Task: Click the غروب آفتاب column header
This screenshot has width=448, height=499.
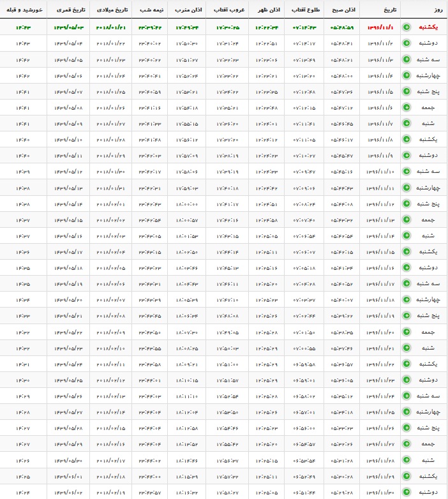Action: (x=229, y=10)
